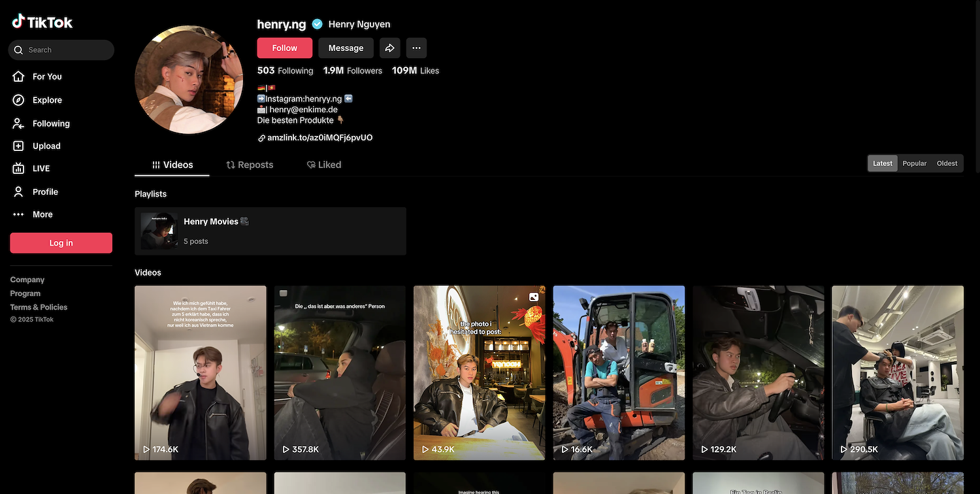Focus the Search input field

[x=61, y=50]
